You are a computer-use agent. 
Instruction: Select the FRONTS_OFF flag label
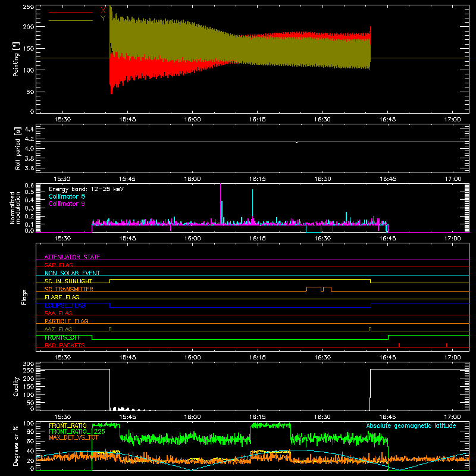pos(62,337)
